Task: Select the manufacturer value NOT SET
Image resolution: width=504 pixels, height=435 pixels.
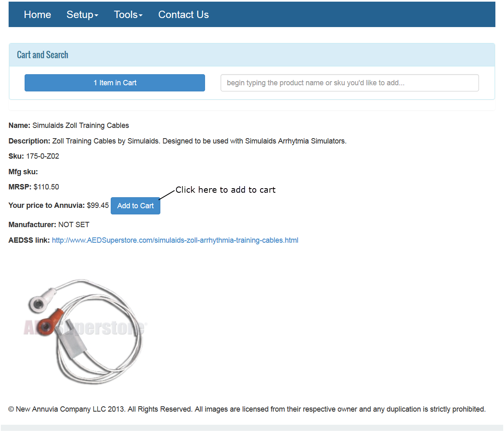Action: [74, 225]
